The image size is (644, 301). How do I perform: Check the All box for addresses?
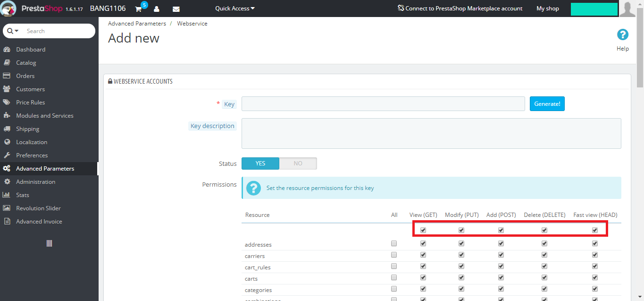[394, 244]
